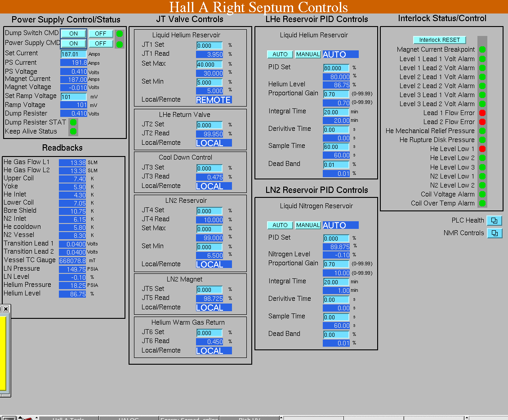Select the JT5 Set value field

(209, 290)
